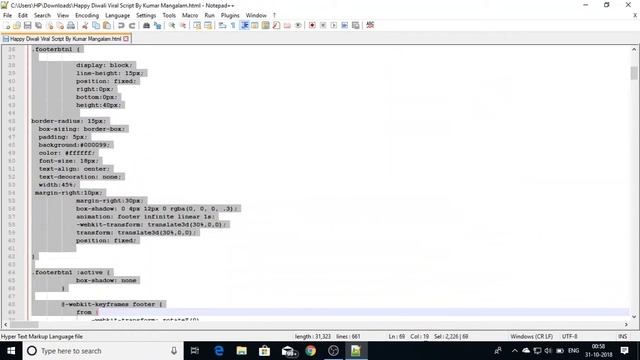Open the Edit menu
The height and width of the screenshot is (360, 640).
23,15
